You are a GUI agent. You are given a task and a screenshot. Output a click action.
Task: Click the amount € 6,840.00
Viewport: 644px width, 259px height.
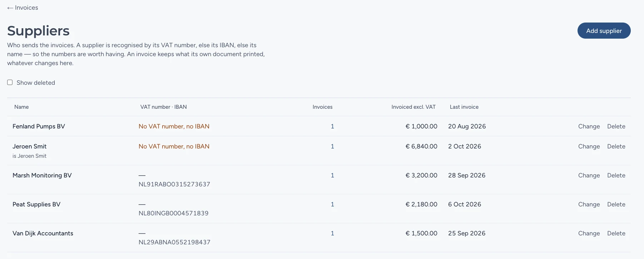(x=421, y=146)
